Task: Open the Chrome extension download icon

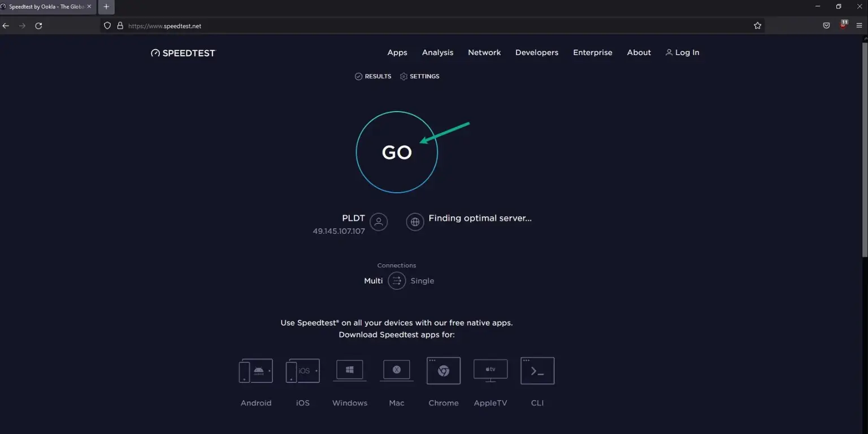Action: point(444,371)
